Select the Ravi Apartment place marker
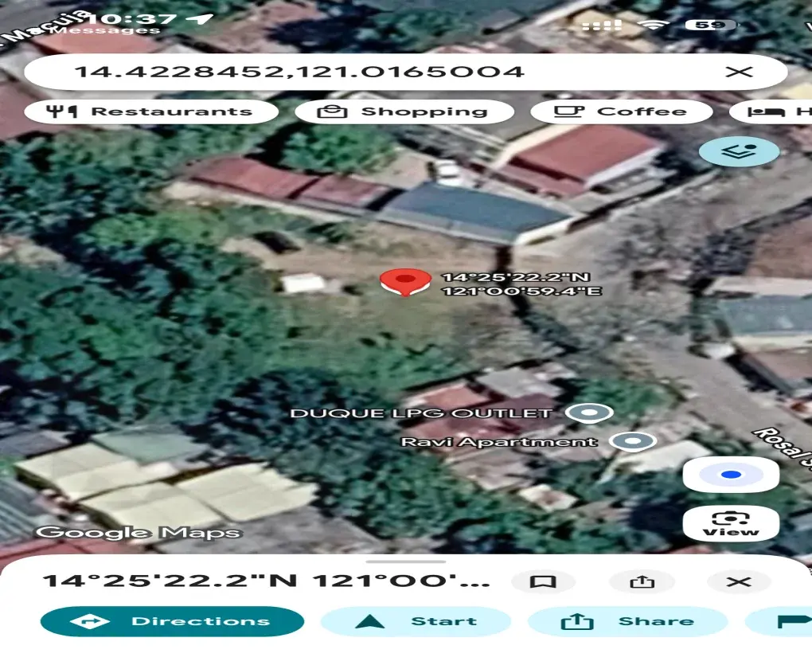 click(x=633, y=441)
